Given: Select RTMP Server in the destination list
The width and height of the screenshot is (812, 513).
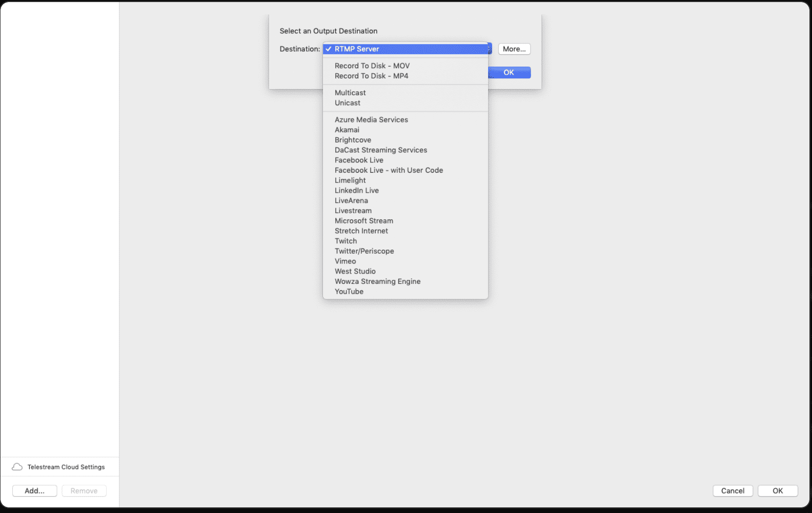Looking at the screenshot, I should (x=405, y=49).
